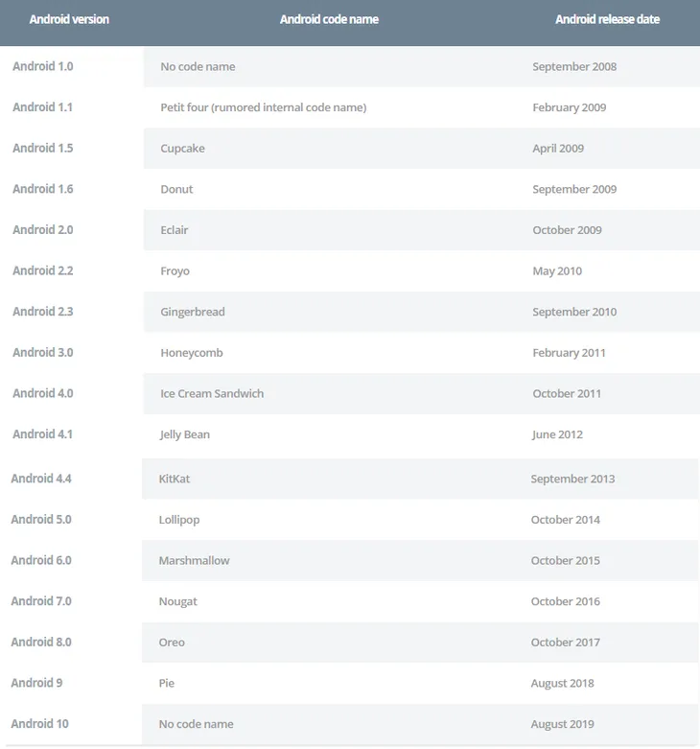700x749 pixels.
Task: Click the 'Donut' code name
Action: click(176, 189)
